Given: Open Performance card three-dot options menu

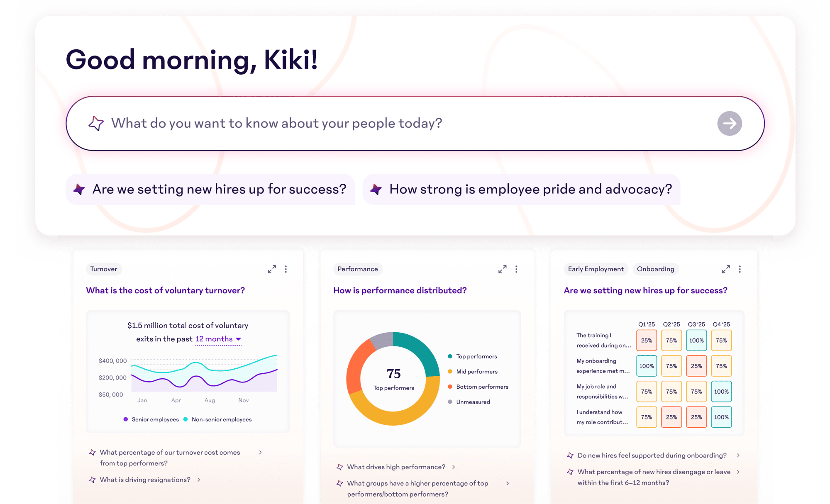Looking at the screenshot, I should [516, 269].
